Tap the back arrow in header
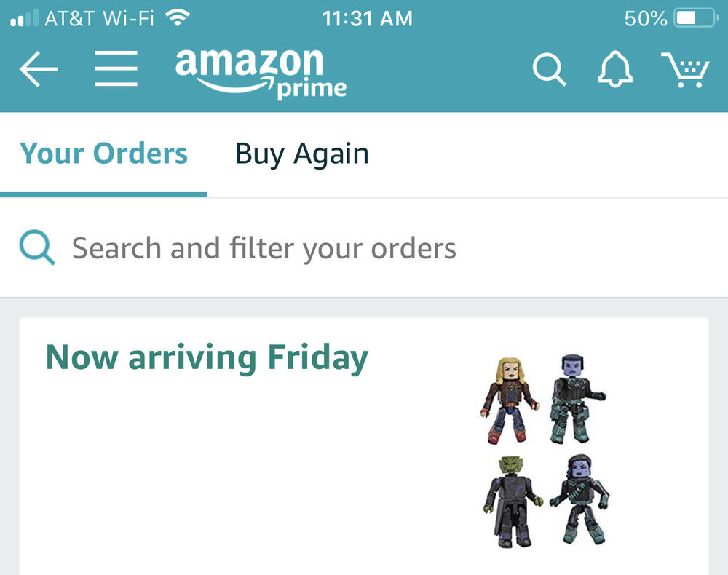Image resolution: width=728 pixels, height=575 pixels. tap(39, 71)
